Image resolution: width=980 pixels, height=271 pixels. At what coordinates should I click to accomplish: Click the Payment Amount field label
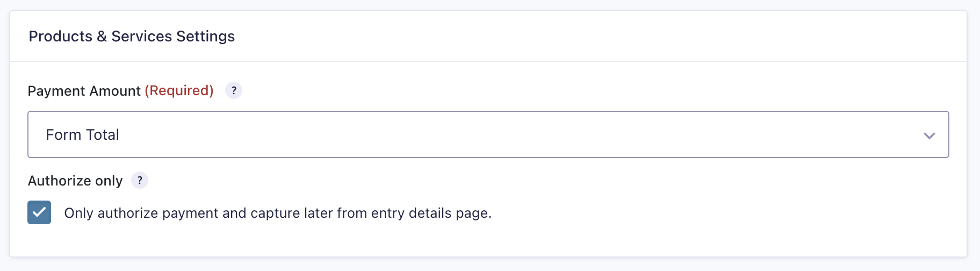point(84,91)
